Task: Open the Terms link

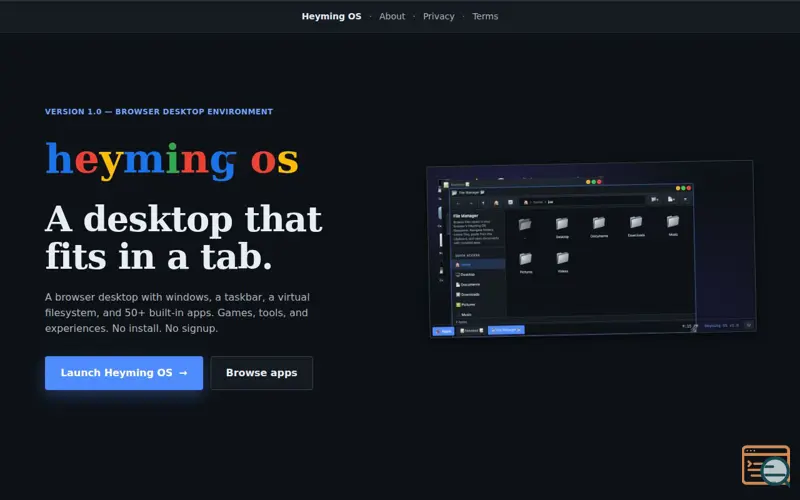Action: tap(485, 16)
